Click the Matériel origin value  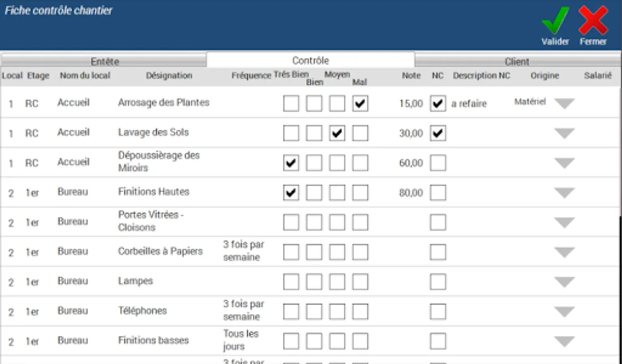click(x=530, y=102)
